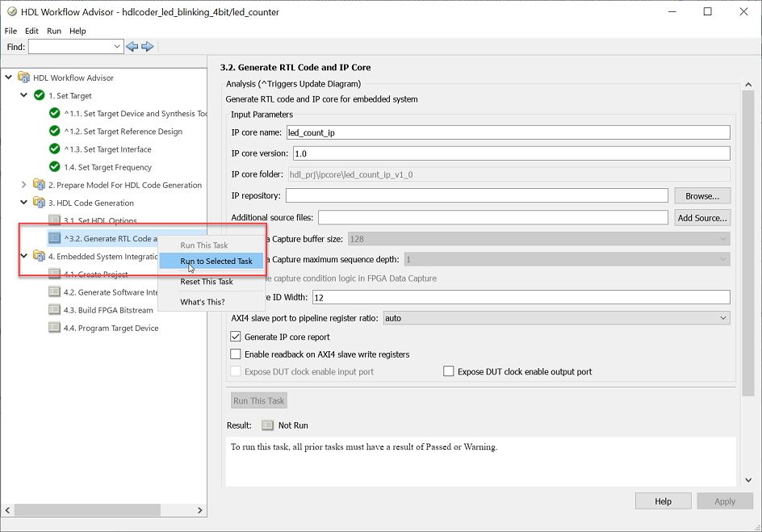Click green checkmark icon of 1. Set Target
The height and width of the screenshot is (532, 762).
click(40, 95)
